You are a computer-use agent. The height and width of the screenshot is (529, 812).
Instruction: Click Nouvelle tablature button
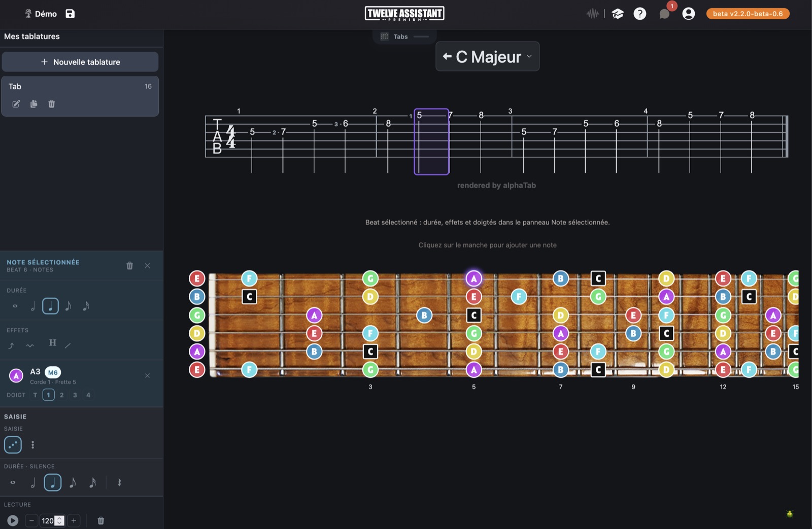(x=80, y=62)
